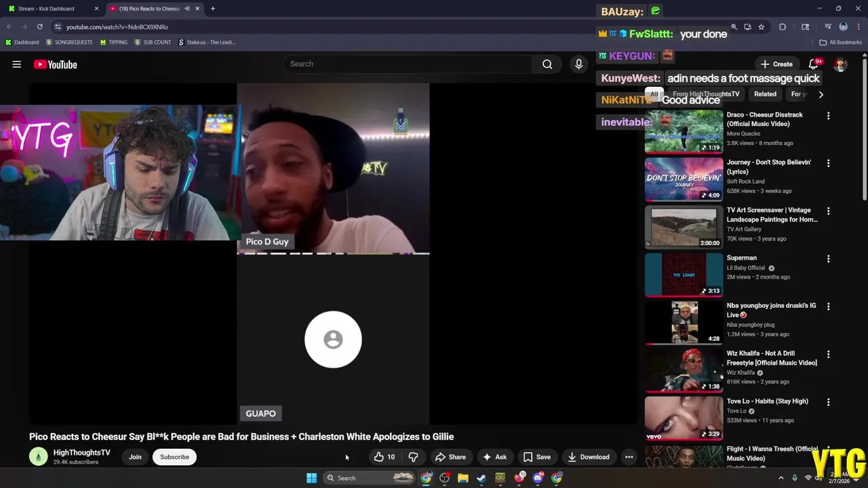The image size is (868, 488).
Task: Go to YouTube home via logo
Action: [x=55, y=64]
